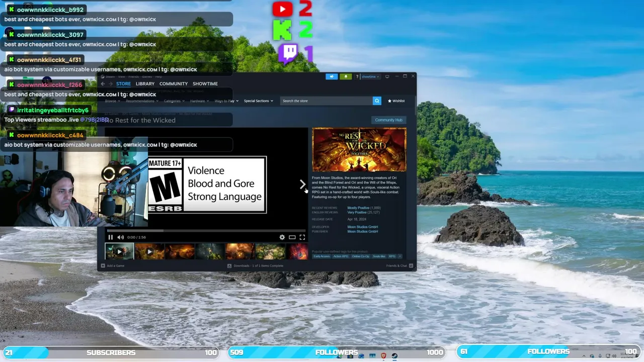Open the showtime account dropdown
The width and height of the screenshot is (644, 362).
(x=370, y=76)
